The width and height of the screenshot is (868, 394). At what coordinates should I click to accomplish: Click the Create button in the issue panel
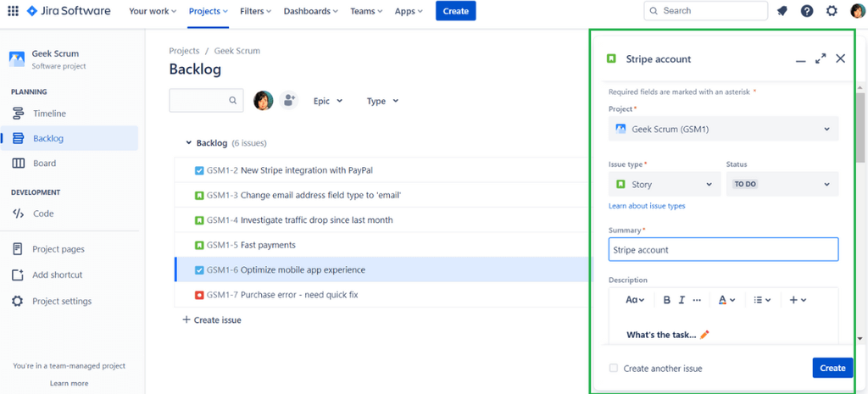[832, 368]
